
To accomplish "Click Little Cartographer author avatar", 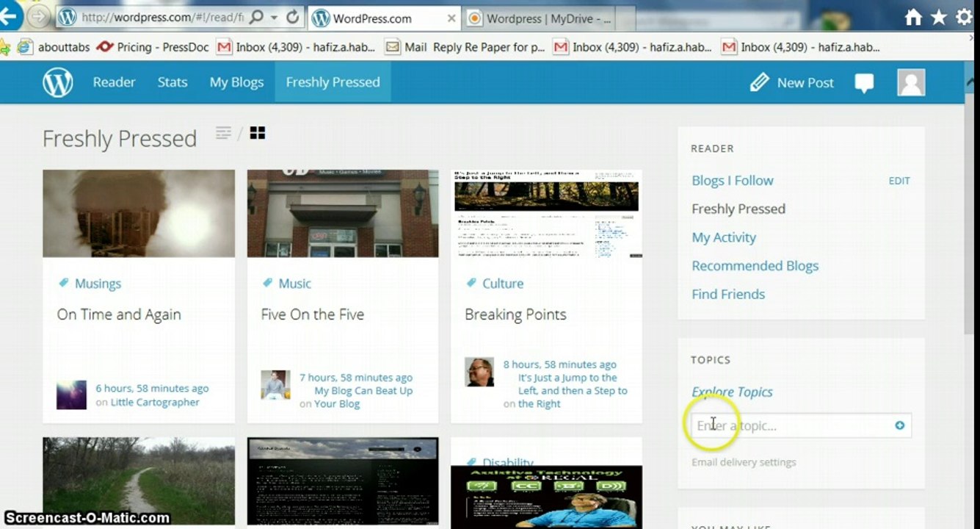I will (x=71, y=395).
